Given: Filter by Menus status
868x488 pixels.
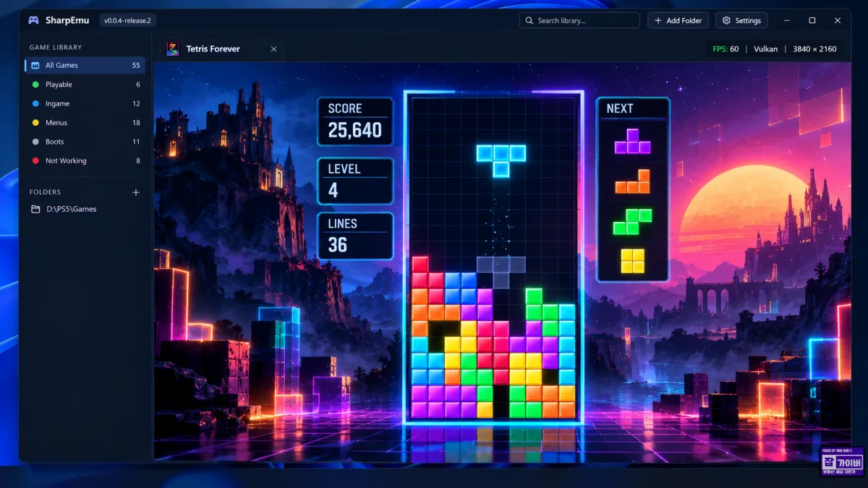Looking at the screenshot, I should tap(85, 123).
